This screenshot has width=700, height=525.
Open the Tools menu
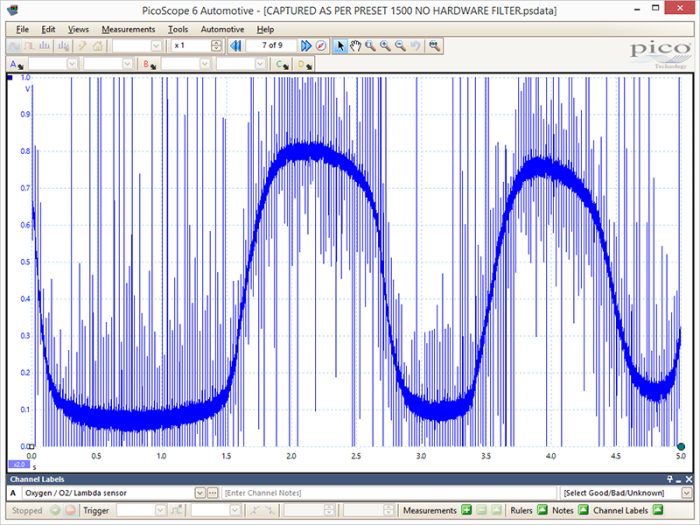tap(178, 29)
